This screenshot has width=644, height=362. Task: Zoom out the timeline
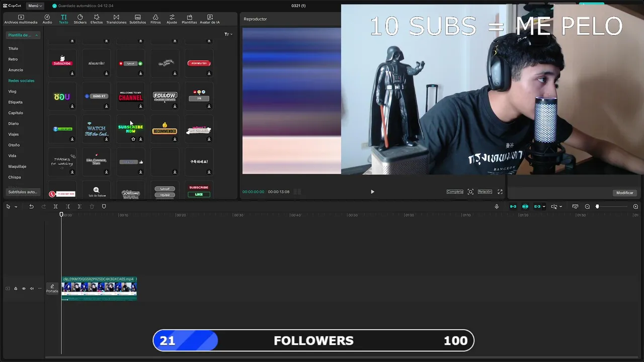tap(587, 207)
